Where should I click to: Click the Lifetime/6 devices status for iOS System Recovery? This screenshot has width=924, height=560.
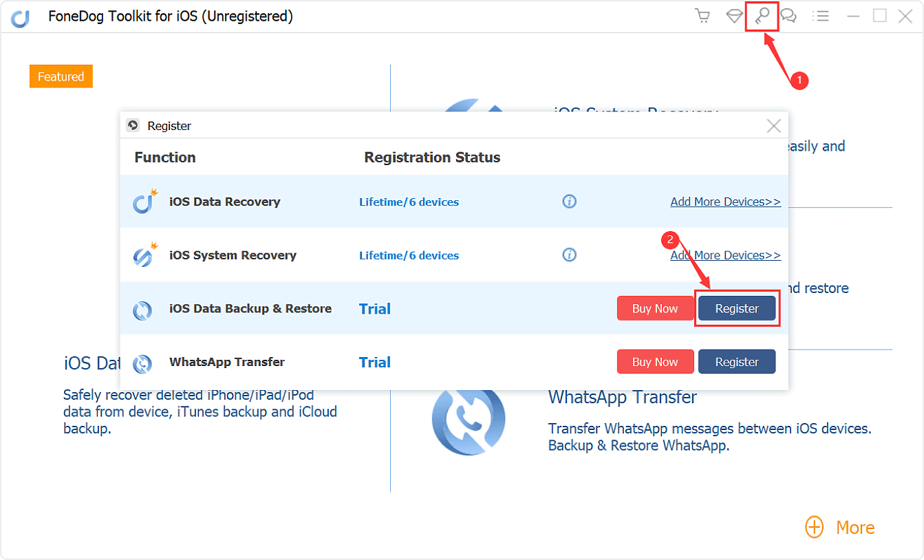(409, 255)
